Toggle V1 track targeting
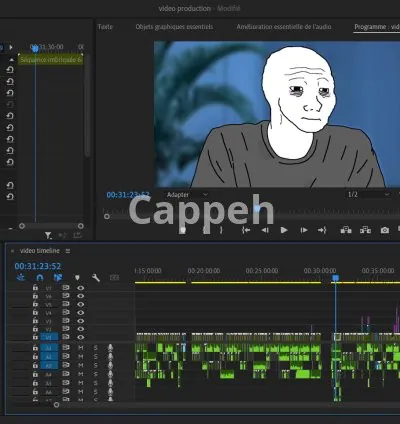Screen dimensions: 400x424 (x=49, y=337)
